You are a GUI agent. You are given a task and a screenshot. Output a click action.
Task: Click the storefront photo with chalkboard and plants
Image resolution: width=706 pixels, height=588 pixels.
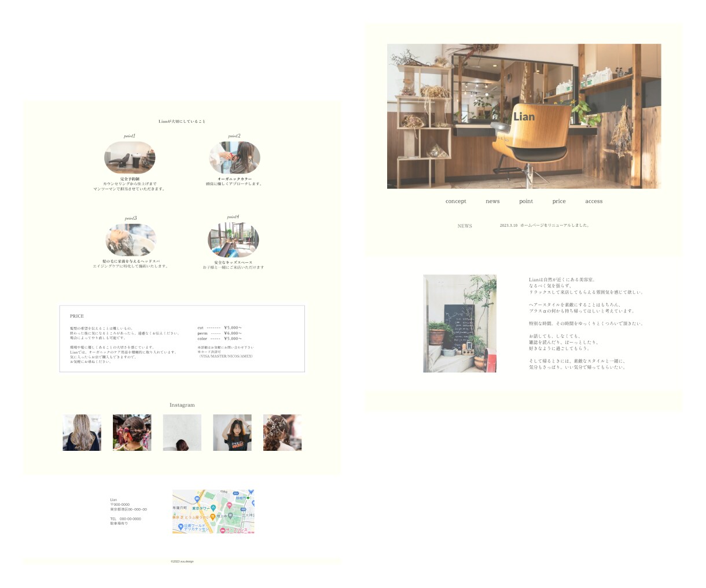[x=460, y=324]
